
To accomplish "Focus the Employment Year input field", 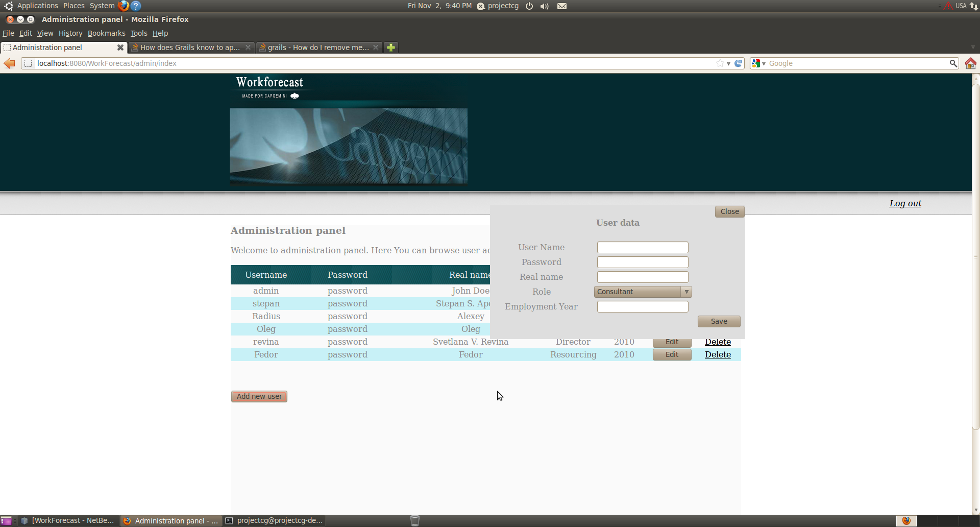I will coord(643,306).
